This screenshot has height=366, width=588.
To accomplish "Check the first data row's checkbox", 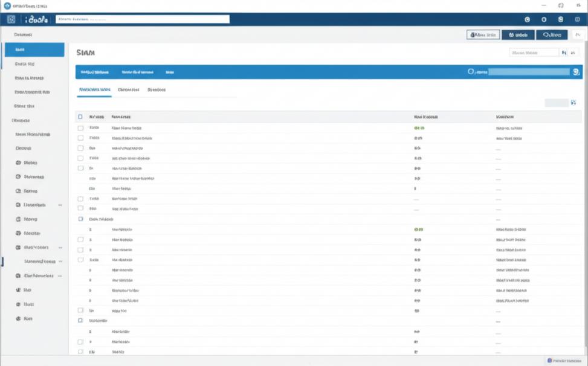I will point(80,128).
